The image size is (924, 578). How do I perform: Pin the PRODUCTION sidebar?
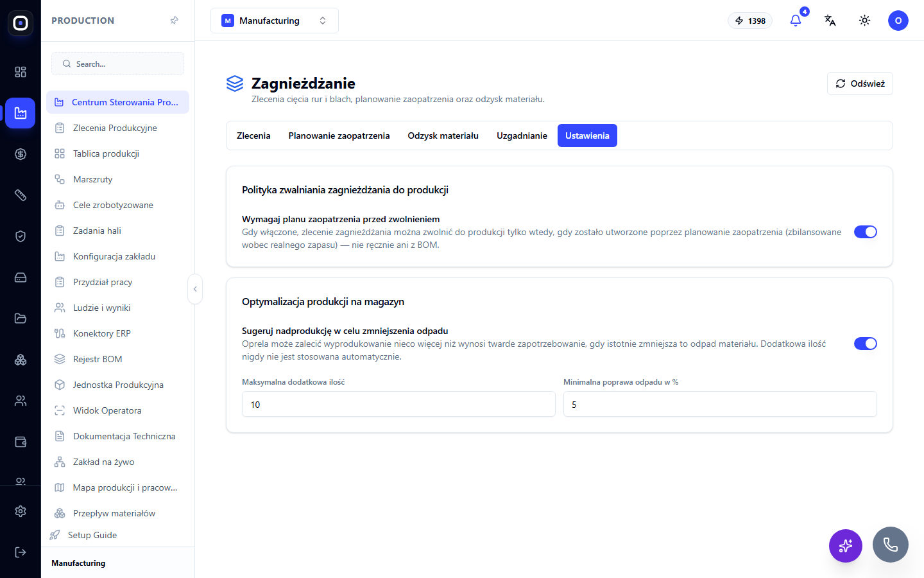point(174,21)
